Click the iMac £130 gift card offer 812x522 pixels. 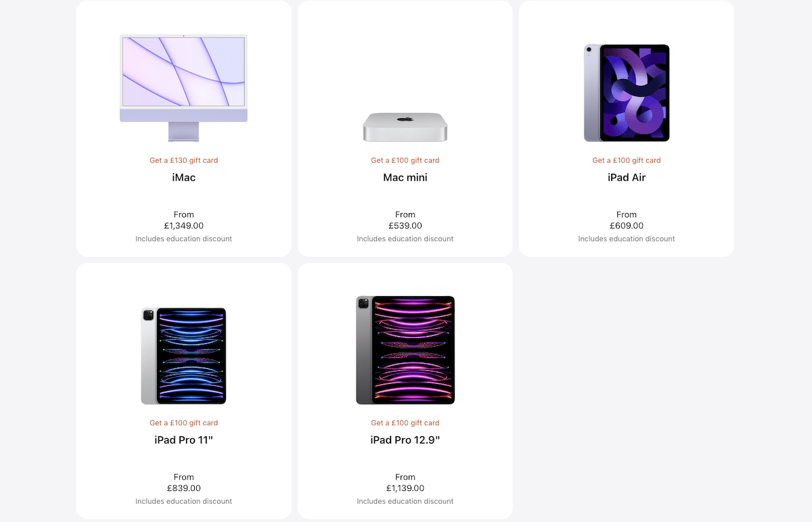(x=183, y=160)
